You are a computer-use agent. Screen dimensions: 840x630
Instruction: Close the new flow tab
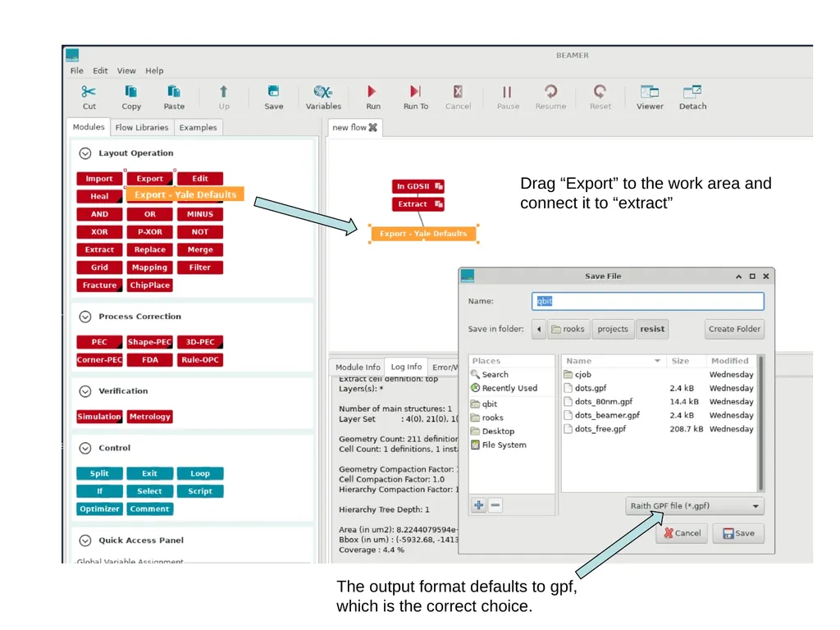(x=373, y=127)
